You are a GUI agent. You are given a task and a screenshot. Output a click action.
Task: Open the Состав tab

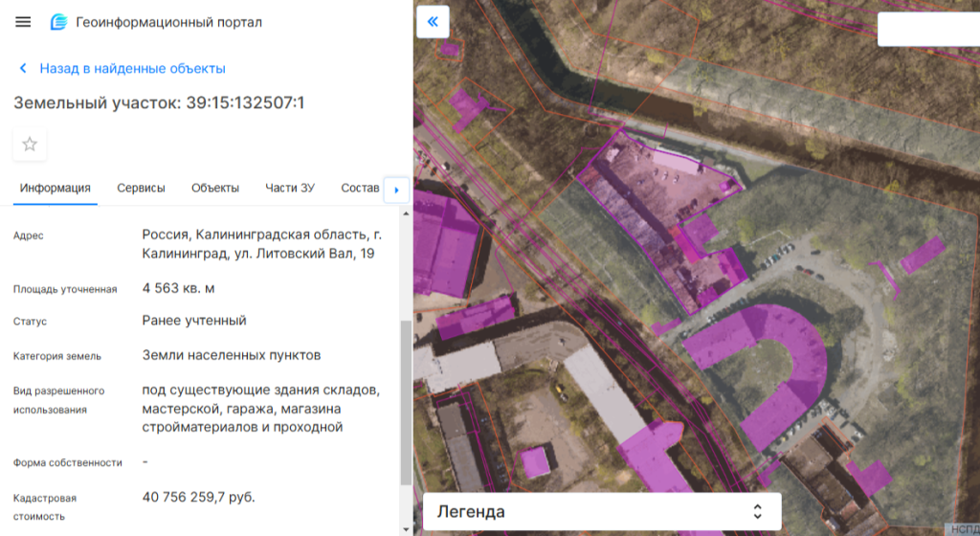click(x=360, y=189)
